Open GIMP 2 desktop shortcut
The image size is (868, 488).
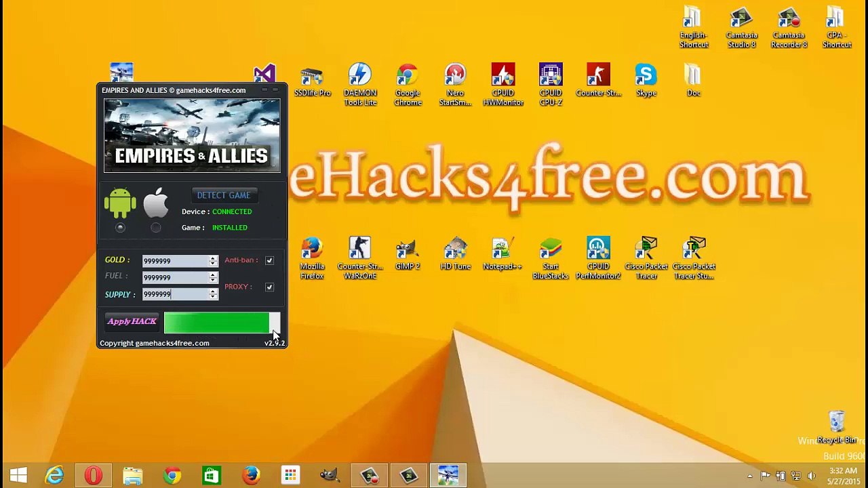click(x=408, y=254)
